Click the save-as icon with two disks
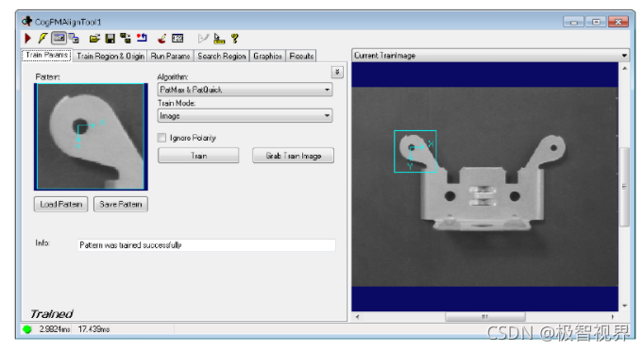 coord(126,39)
